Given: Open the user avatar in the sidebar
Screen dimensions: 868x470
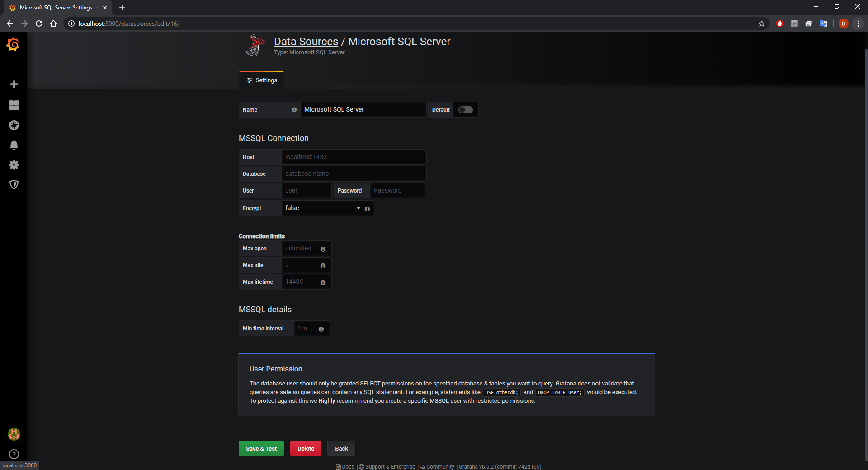Looking at the screenshot, I should click(14, 434).
